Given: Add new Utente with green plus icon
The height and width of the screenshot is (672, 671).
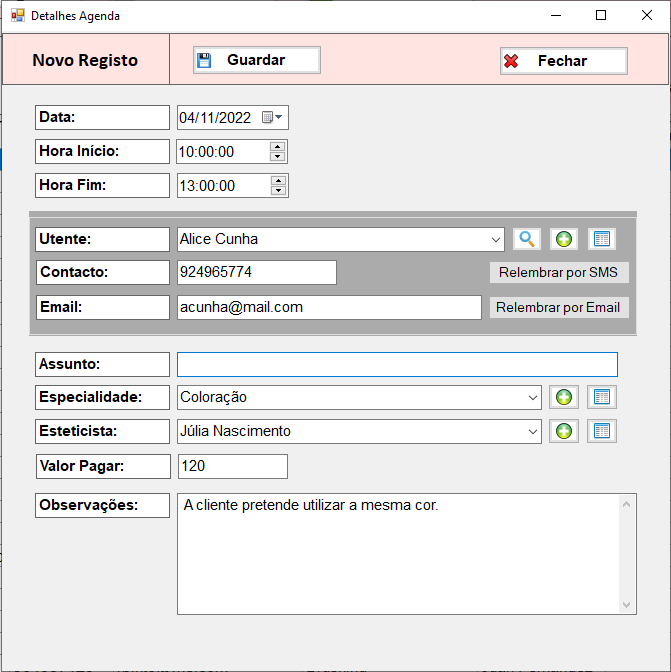Looking at the screenshot, I should (x=564, y=239).
